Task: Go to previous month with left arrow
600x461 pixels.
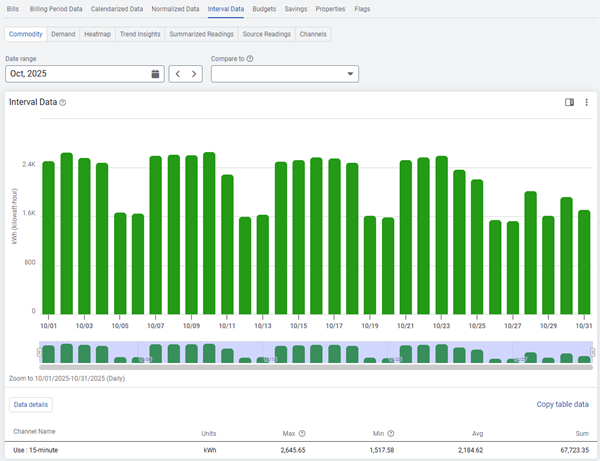Action: [x=177, y=74]
